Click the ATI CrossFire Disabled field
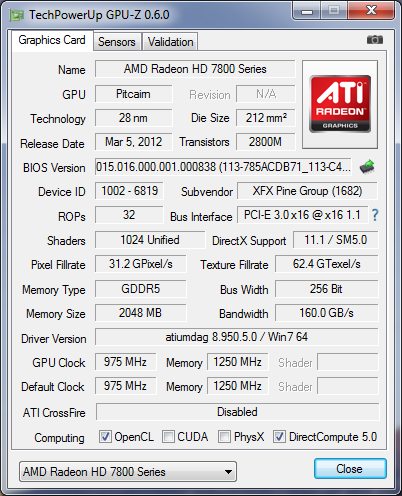Image resolution: width=402 pixels, height=496 pixels. pyautogui.click(x=237, y=412)
